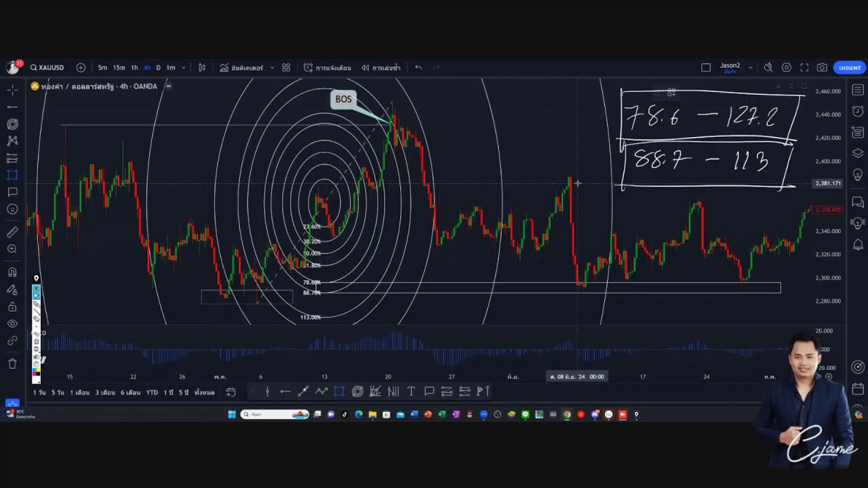Open the layout setup square icon
Image resolution: width=868 pixels, height=488 pixels.
coord(706,68)
